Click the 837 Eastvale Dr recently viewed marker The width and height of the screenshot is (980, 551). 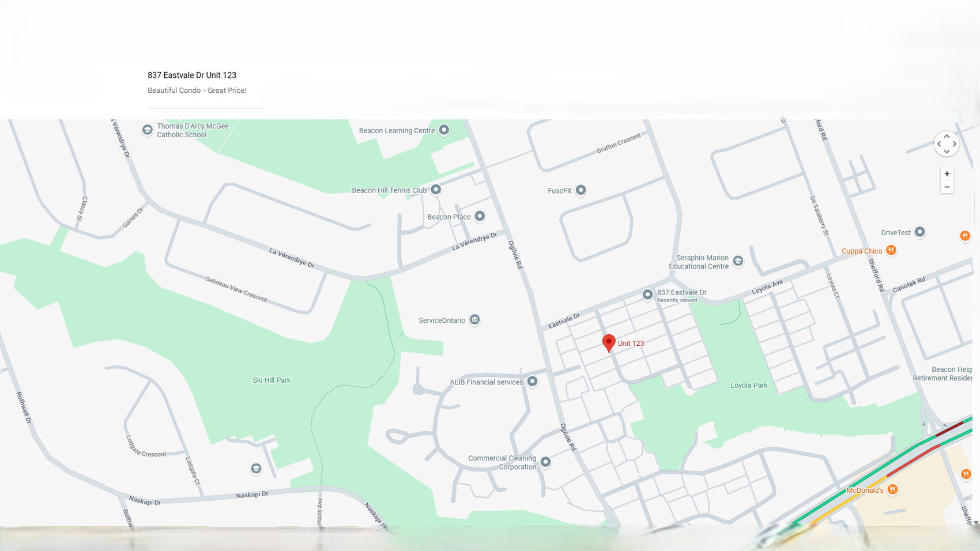pos(648,295)
